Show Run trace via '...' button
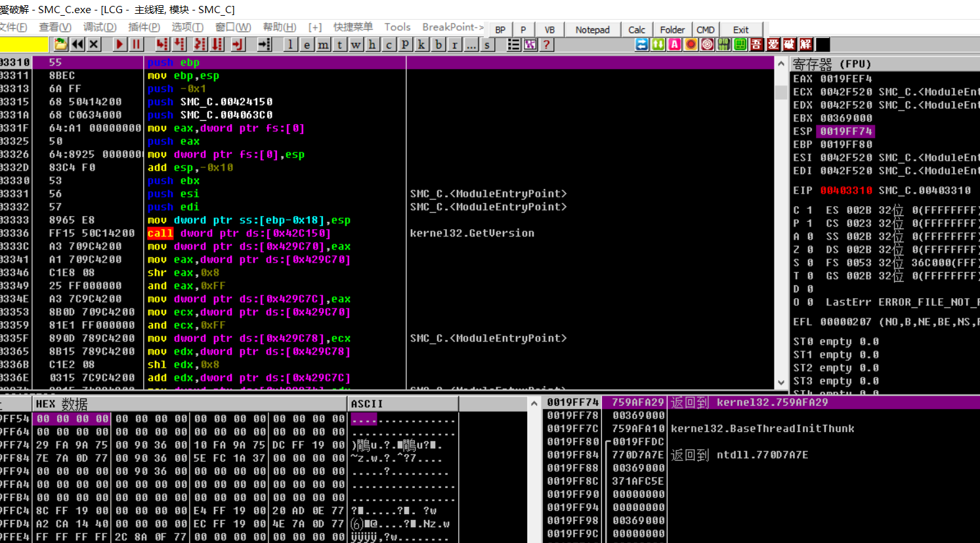980x543 pixels. 471,45
